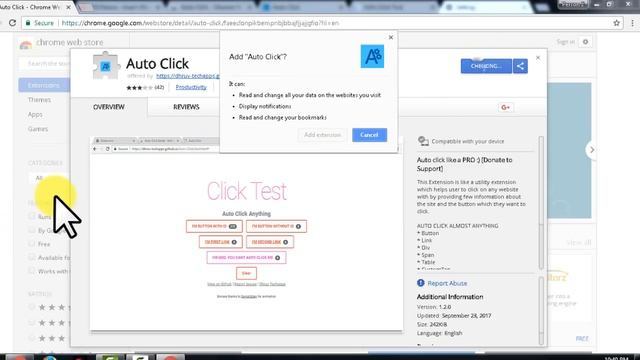Toggle the By Google checkbox
The image size is (640, 360).
coord(32,230)
